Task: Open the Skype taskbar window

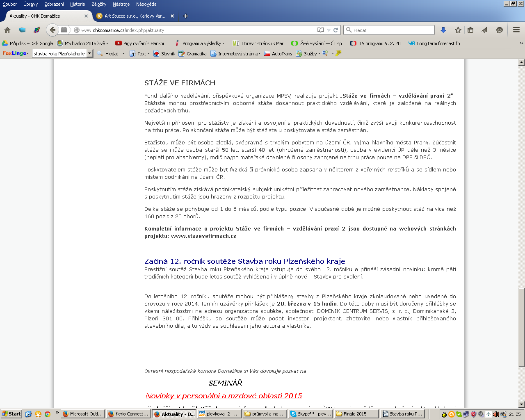Action: click(x=310, y=414)
